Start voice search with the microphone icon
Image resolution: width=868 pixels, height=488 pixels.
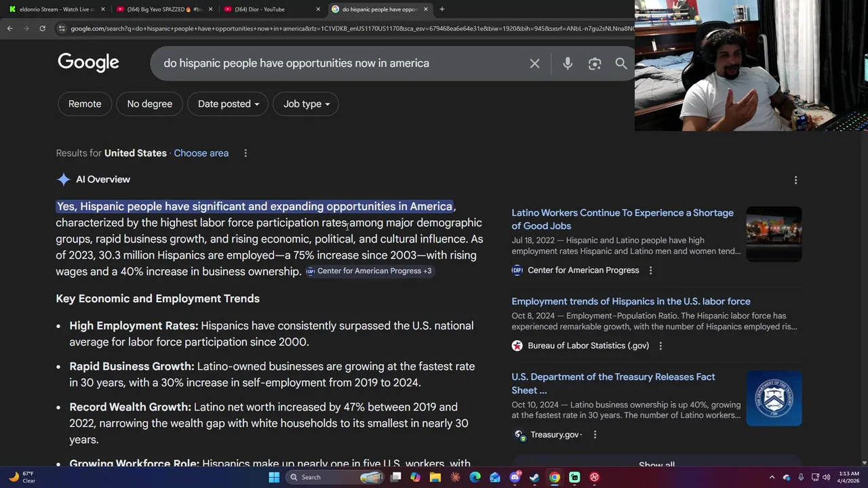coord(568,64)
